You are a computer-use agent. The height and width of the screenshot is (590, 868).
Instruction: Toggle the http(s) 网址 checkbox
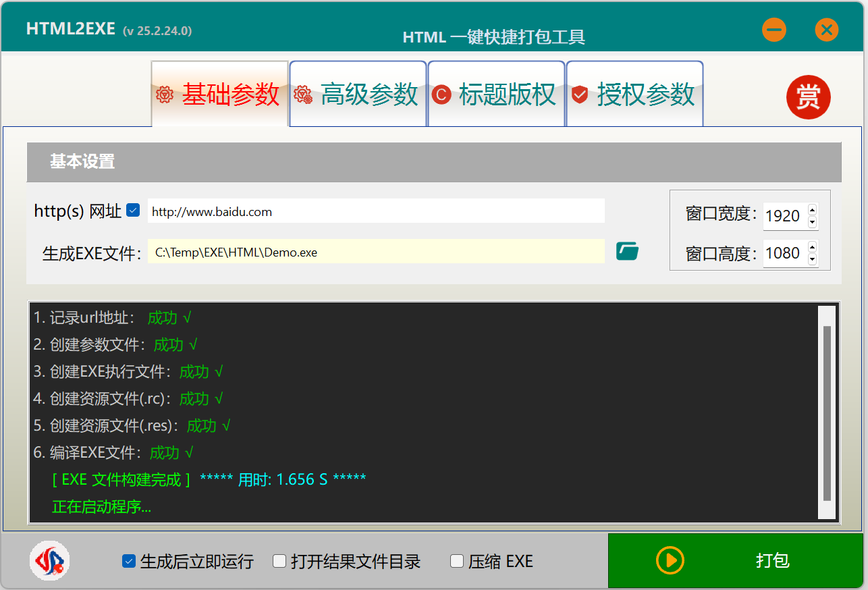click(133, 211)
